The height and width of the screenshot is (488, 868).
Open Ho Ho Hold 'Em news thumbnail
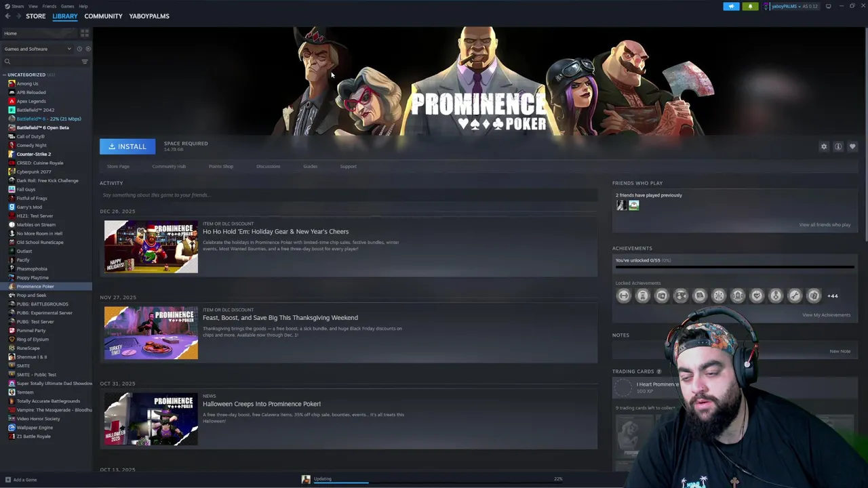point(151,247)
